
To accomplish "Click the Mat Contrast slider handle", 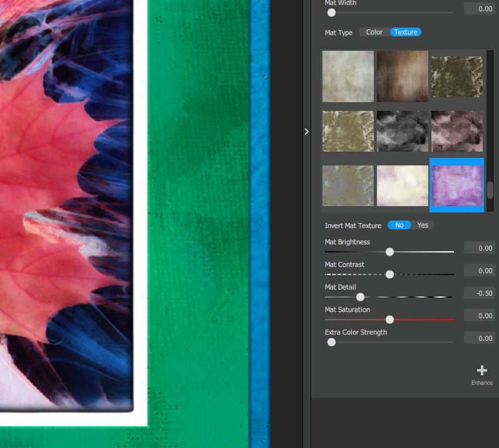I will point(389,274).
